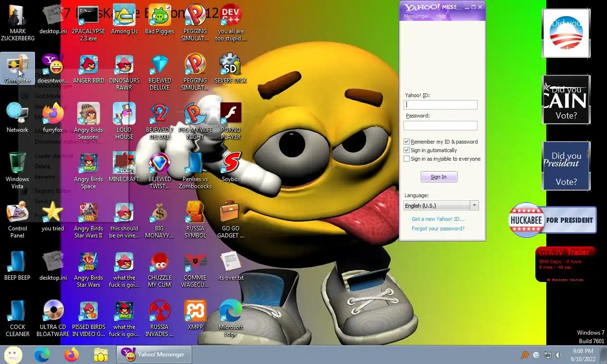Screen dimensions: 607x364
Task: Open the BEJEWED 2 DELUXE shortcut
Action: (x=159, y=121)
